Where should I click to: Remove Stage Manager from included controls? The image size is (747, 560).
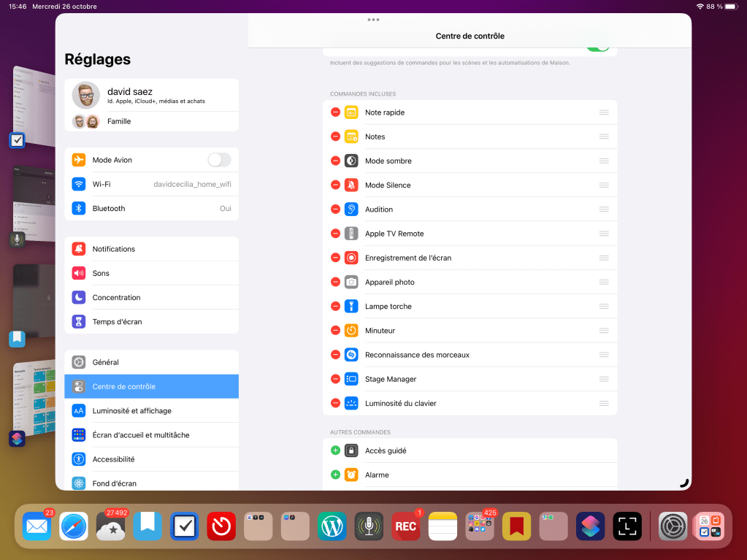335,379
